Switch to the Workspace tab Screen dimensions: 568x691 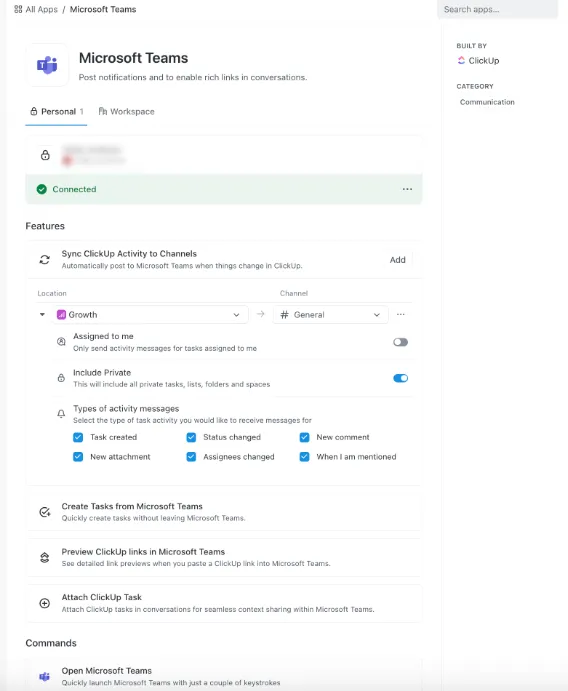tap(126, 111)
